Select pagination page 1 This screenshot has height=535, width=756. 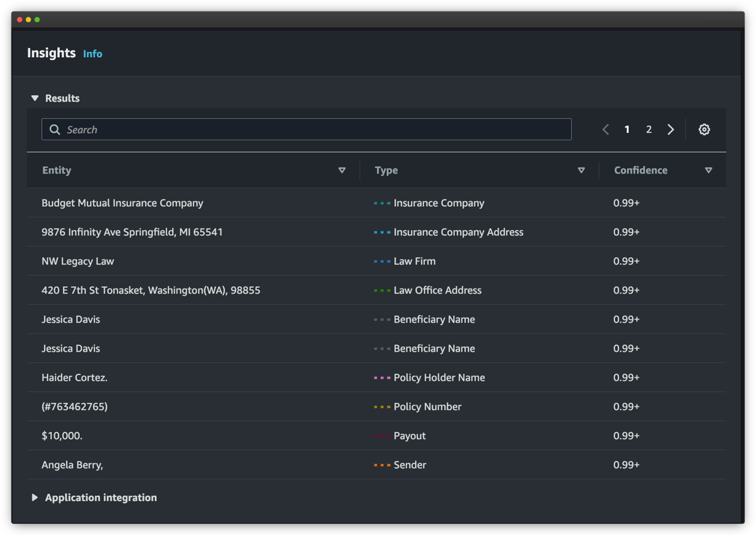coord(627,129)
